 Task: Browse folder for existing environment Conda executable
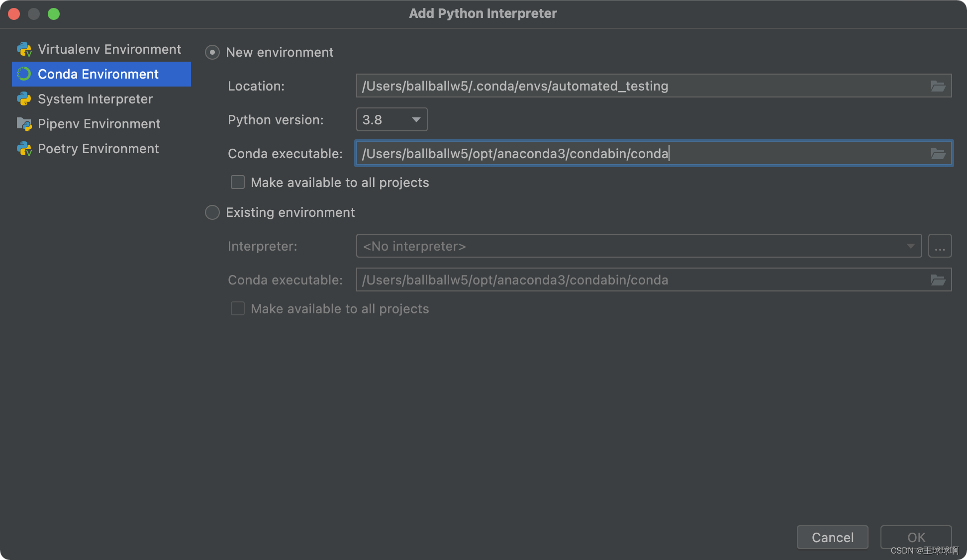coord(938,280)
